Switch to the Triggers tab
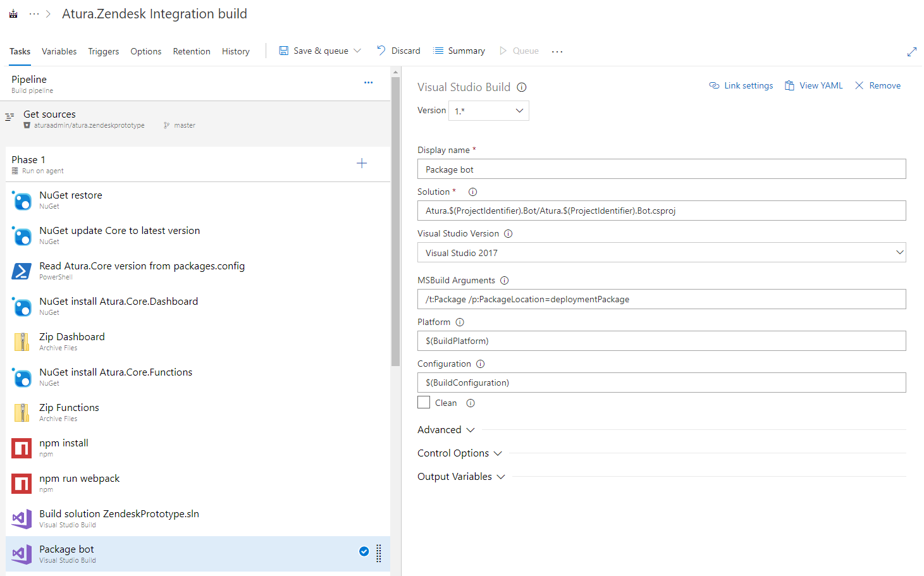The height and width of the screenshot is (576, 924). pyautogui.click(x=104, y=51)
